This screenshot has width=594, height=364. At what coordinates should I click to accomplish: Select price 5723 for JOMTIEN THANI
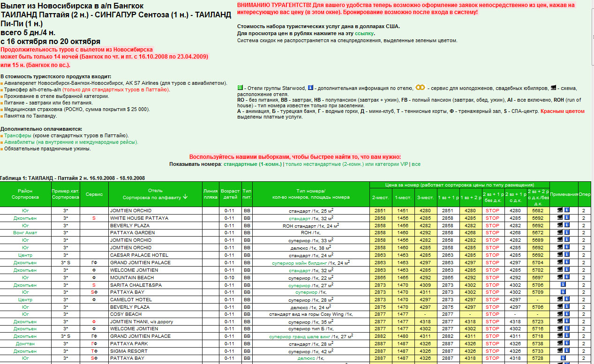538,322
